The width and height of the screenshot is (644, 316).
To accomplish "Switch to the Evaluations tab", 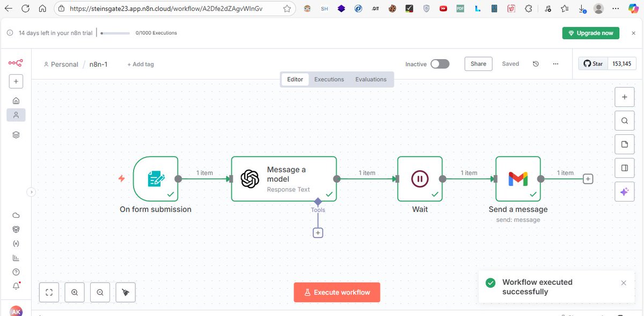I will (x=371, y=79).
